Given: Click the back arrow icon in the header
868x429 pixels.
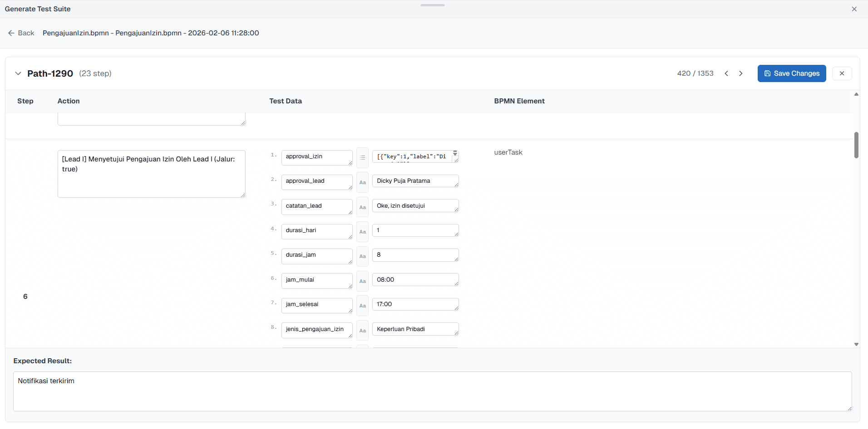Looking at the screenshot, I should tap(11, 33).
